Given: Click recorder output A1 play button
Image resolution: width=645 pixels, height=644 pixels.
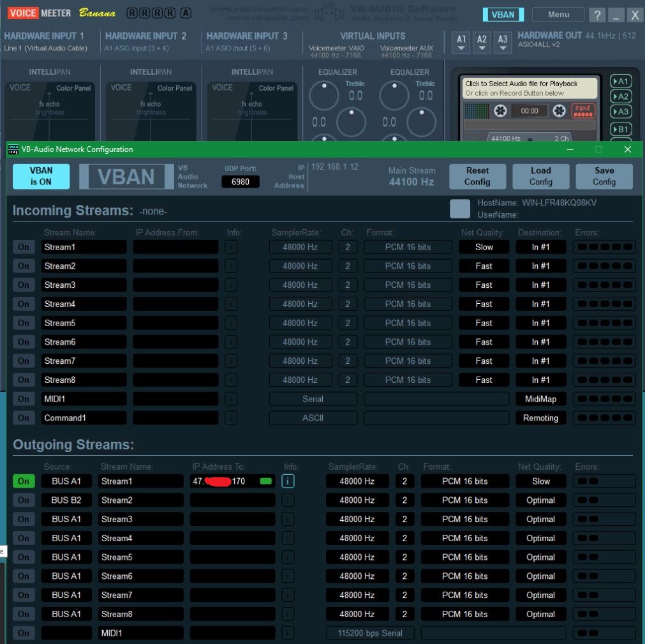Looking at the screenshot, I should coord(621,81).
